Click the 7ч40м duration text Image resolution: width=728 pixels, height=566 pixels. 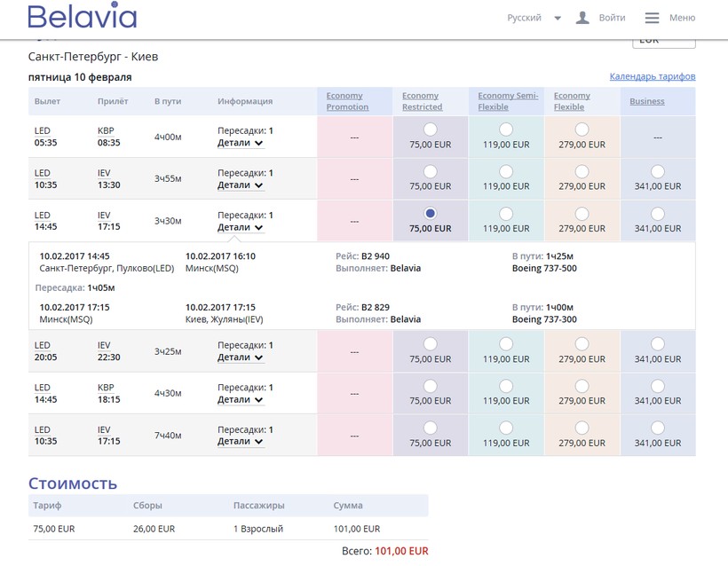pyautogui.click(x=168, y=436)
